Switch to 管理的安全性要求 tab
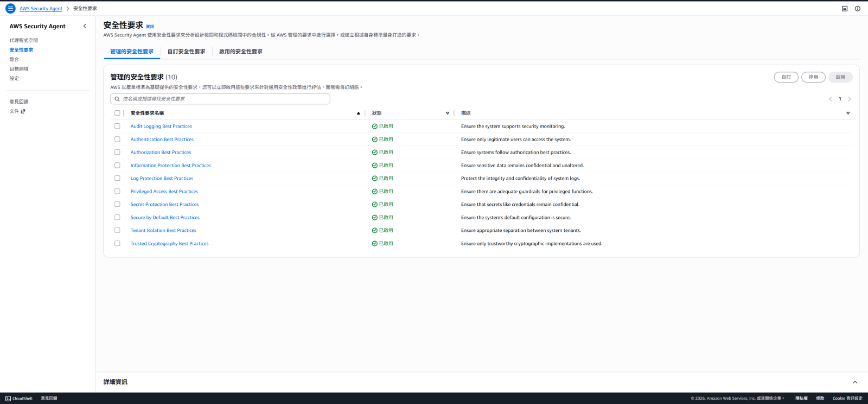This screenshot has height=404, width=868. 132,52
